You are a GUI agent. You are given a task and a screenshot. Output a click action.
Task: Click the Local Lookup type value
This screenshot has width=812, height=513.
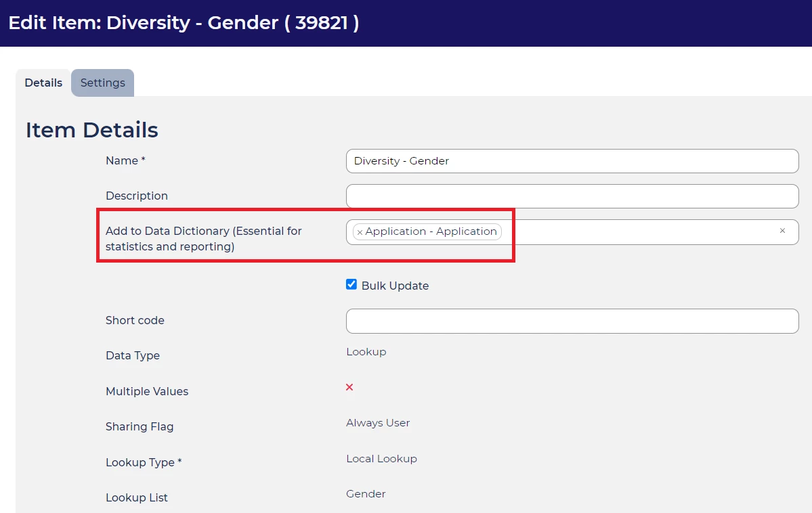[x=381, y=459]
